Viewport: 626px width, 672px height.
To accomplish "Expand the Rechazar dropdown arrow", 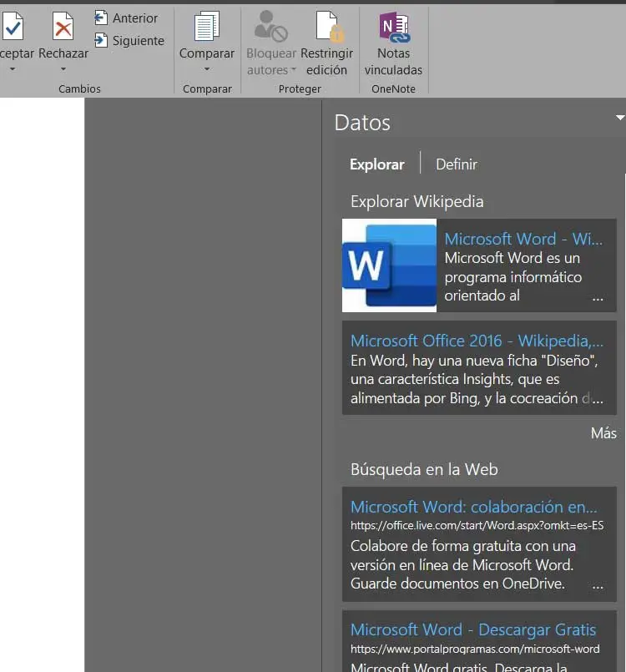I will pos(63,69).
